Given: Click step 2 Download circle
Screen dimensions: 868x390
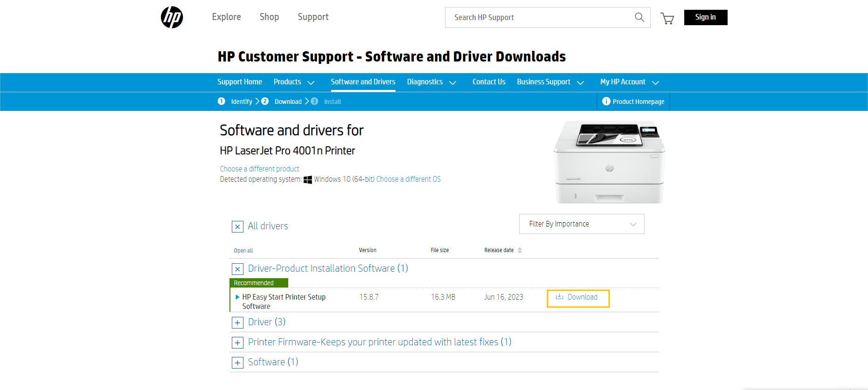Looking at the screenshot, I should tap(265, 101).
